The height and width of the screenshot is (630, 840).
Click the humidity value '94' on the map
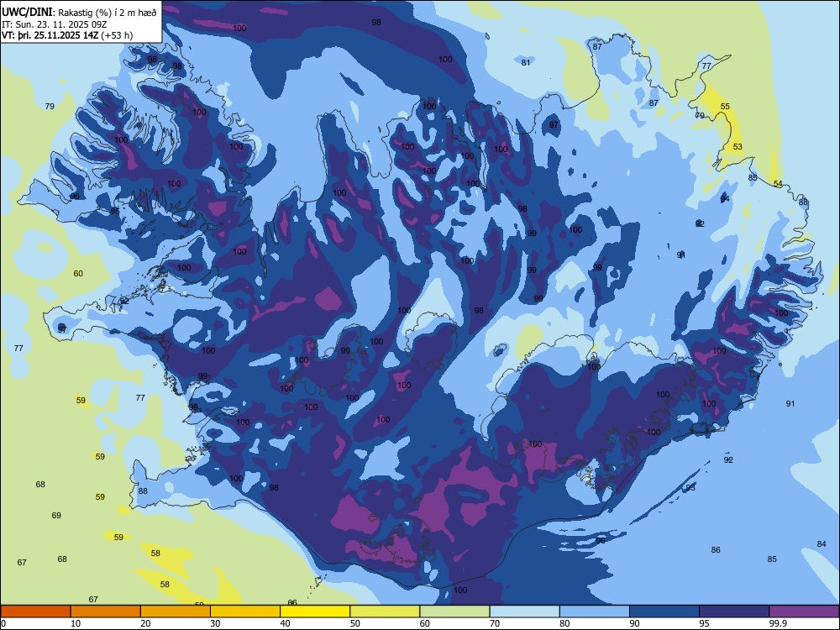pos(725,199)
